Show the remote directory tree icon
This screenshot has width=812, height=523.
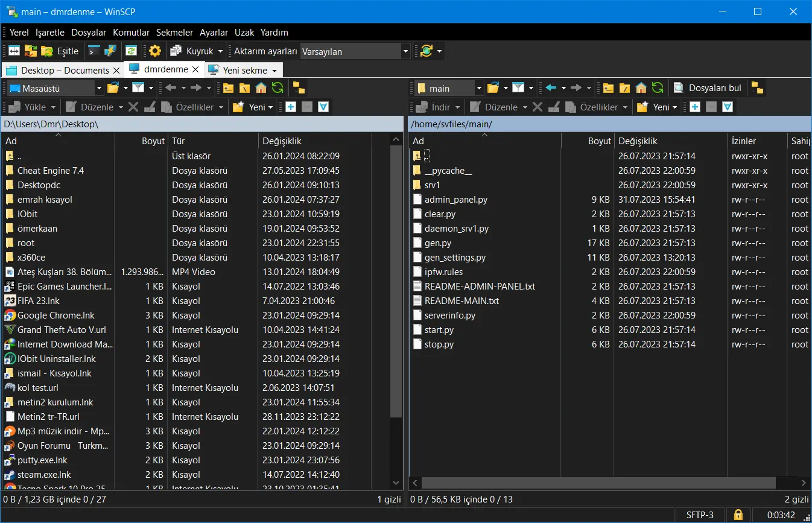(x=757, y=88)
